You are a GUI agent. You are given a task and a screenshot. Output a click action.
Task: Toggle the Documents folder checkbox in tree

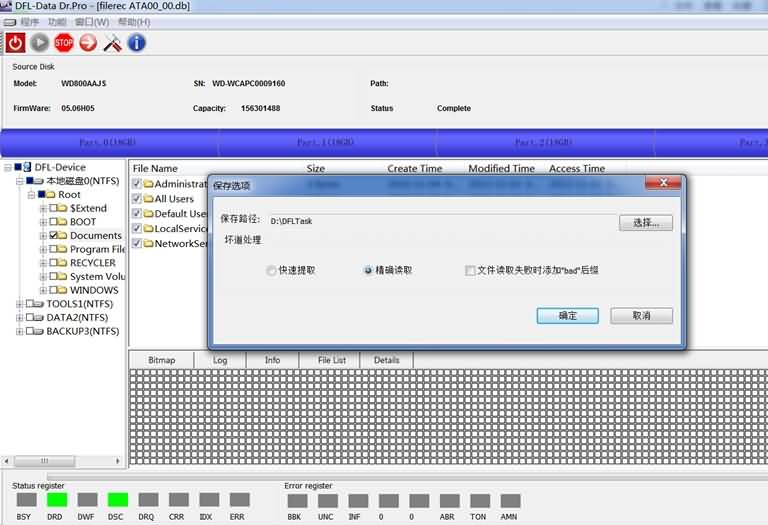55,236
